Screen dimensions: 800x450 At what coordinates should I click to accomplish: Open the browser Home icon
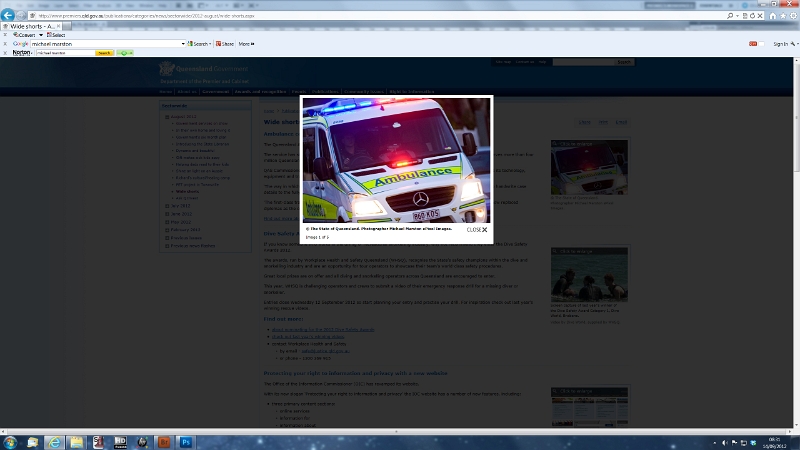pyautogui.click(x=772, y=16)
